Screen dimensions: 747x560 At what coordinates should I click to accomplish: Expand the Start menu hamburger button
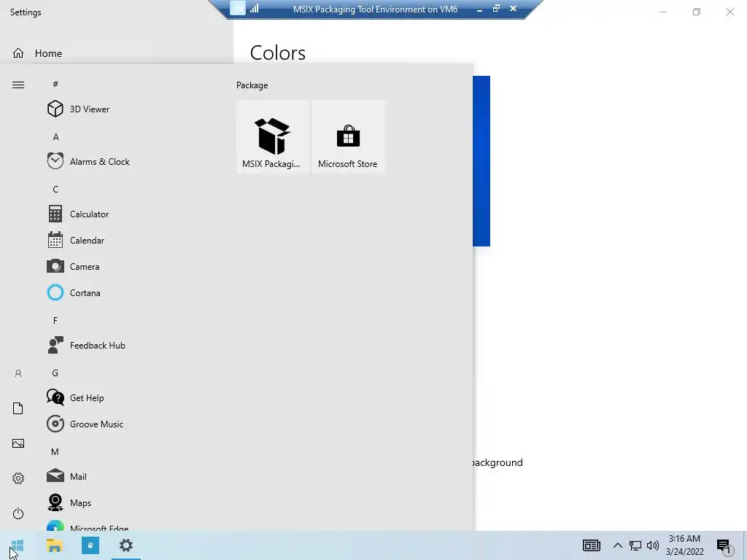(18, 85)
